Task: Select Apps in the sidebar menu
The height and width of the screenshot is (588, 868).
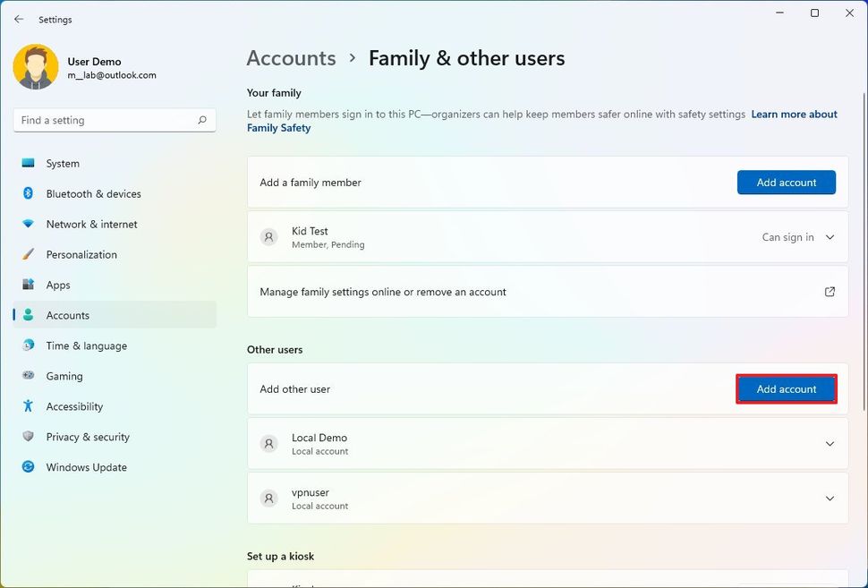Action: coord(58,285)
